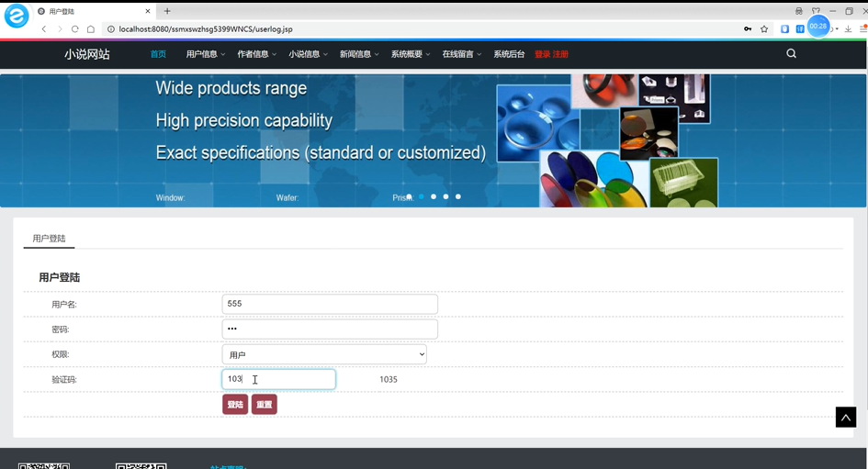868x469 pixels.
Task: Go forward to the next page
Action: point(59,28)
